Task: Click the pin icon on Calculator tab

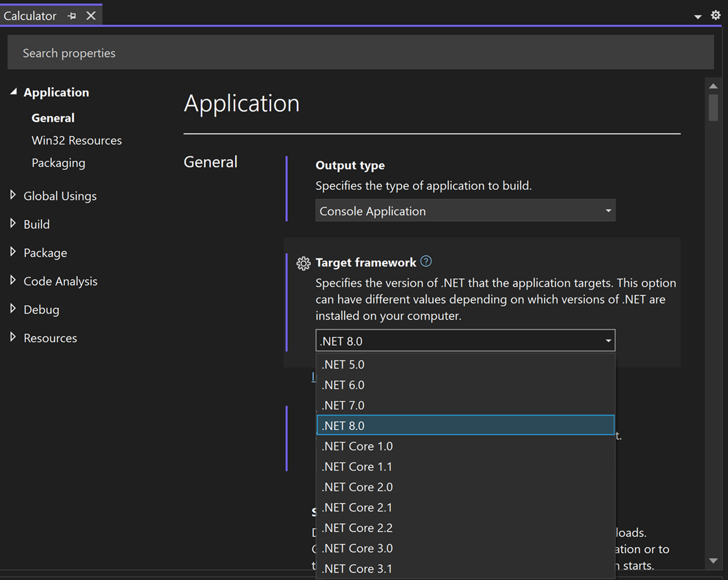Action: (x=72, y=16)
